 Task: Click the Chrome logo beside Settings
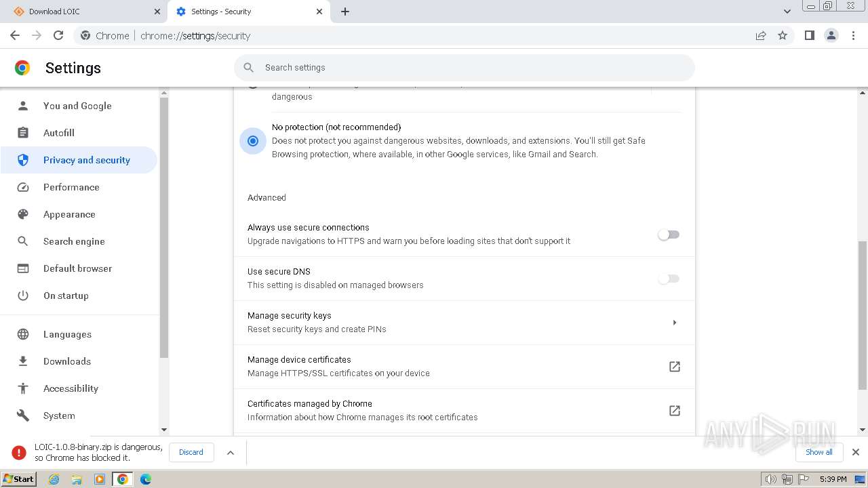tap(22, 68)
